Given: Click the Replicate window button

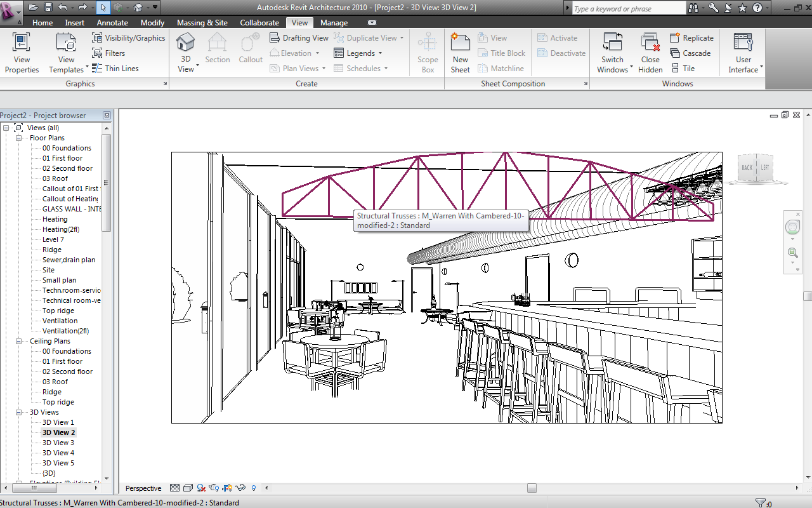Looking at the screenshot, I should pyautogui.click(x=691, y=38).
